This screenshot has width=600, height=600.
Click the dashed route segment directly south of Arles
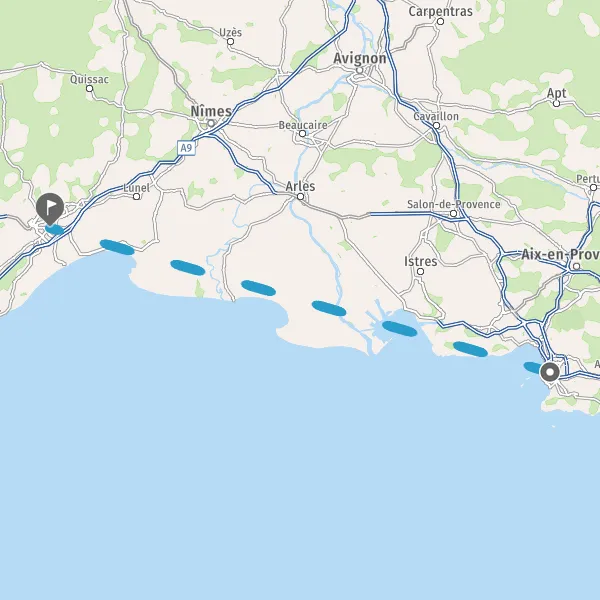[329, 308]
